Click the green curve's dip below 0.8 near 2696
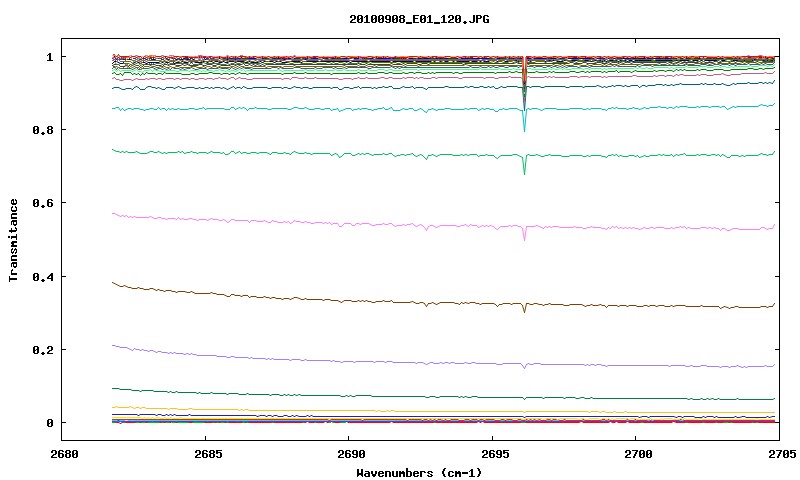The image size is (800, 480). click(524, 166)
